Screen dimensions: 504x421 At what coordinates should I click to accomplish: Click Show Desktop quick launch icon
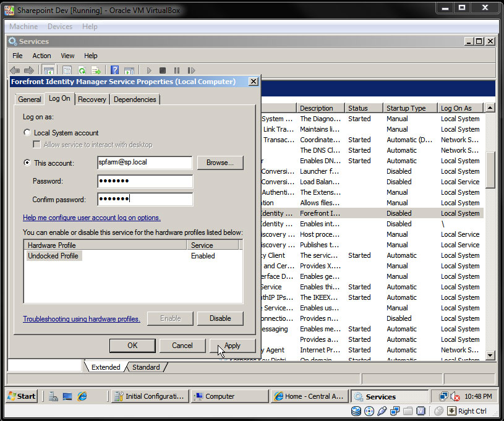tap(67, 396)
